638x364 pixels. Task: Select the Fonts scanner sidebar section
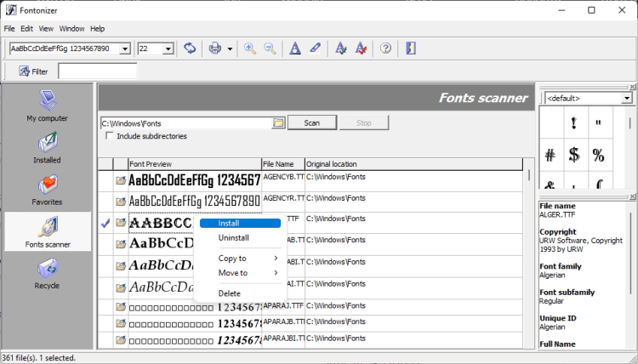[x=48, y=231]
